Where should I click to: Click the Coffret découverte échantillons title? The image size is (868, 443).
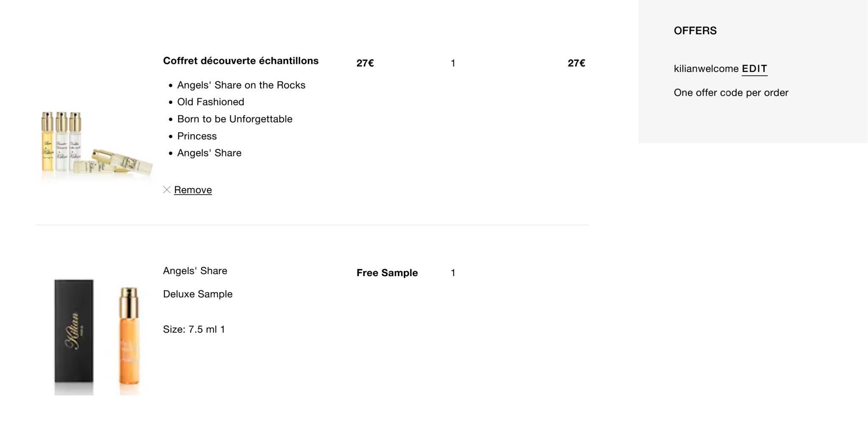tap(241, 61)
